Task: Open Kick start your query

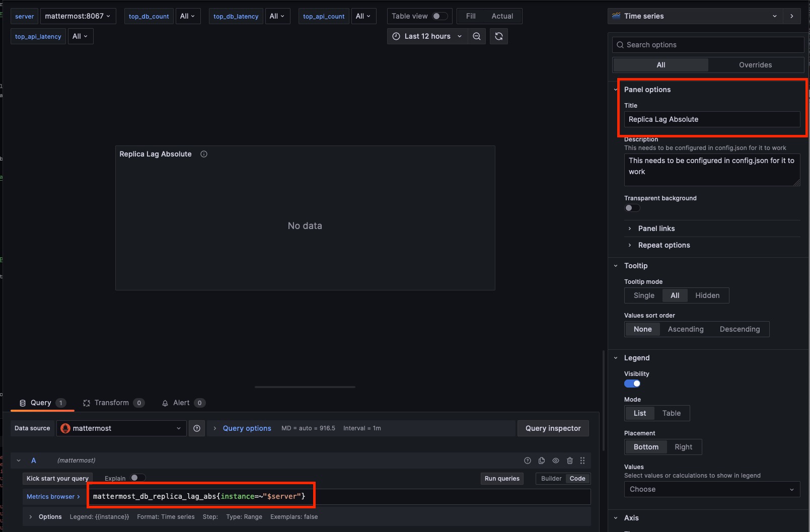Action: coord(57,478)
